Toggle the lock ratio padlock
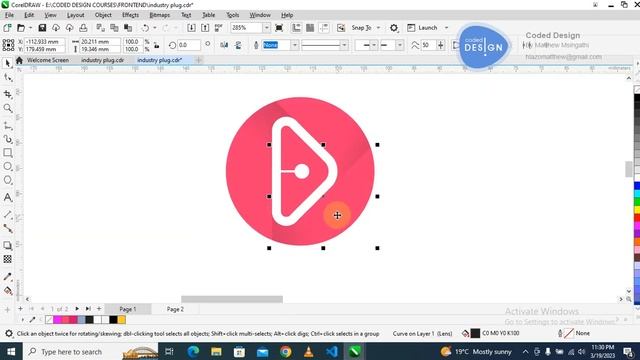 (x=157, y=45)
